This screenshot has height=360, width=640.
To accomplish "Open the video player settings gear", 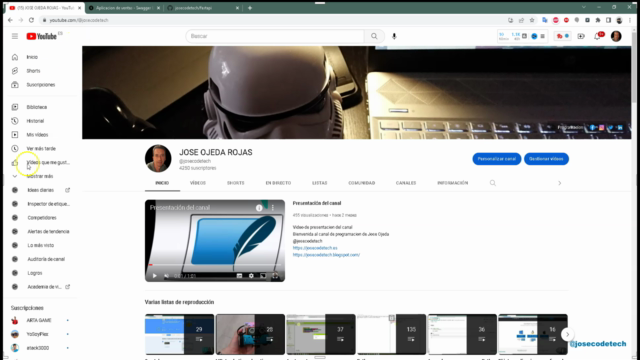I will 251,276.
